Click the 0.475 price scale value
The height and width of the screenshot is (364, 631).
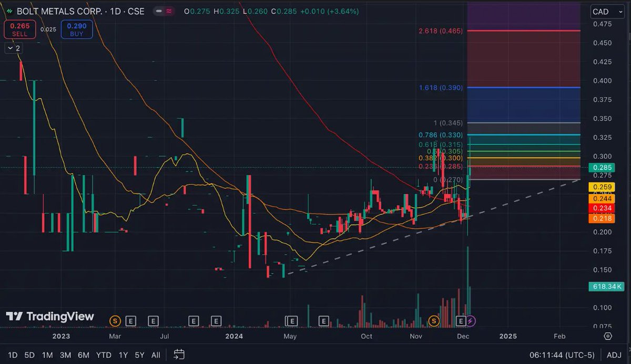pos(602,24)
